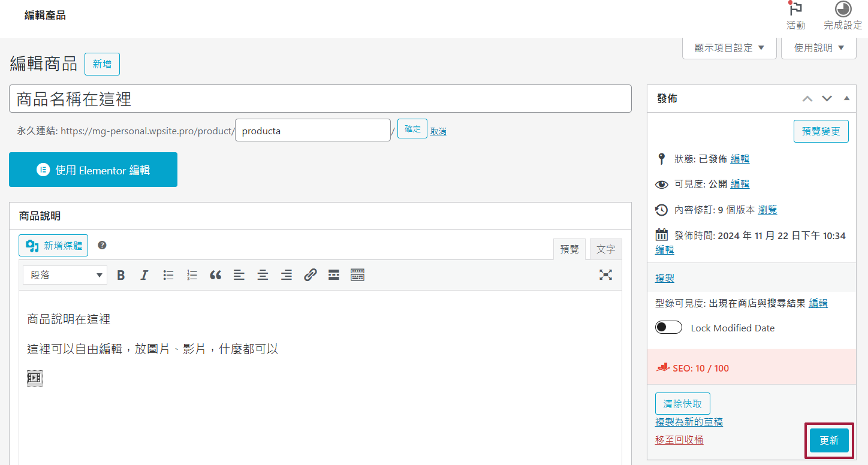Screen dimensions: 868x465
Task: Click 移至回收桶 trash link
Action: (x=679, y=440)
